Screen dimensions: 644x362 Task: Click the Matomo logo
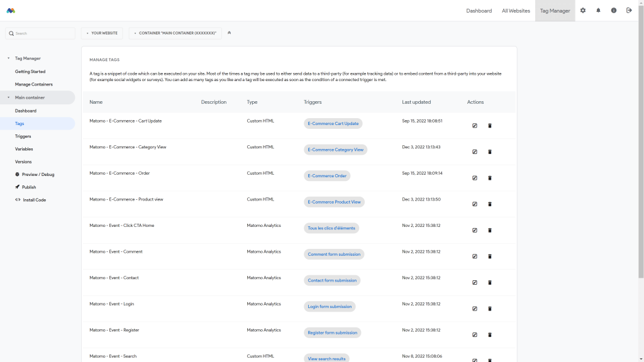click(x=11, y=11)
